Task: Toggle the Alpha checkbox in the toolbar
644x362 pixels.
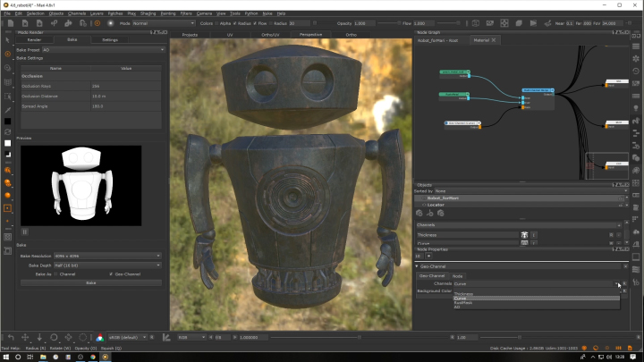Action: pyautogui.click(x=216, y=23)
